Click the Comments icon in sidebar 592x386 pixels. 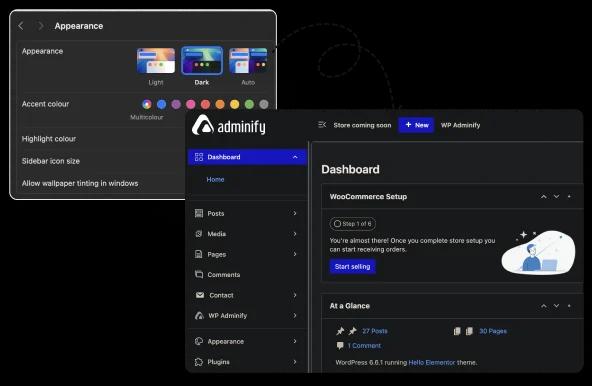point(199,274)
